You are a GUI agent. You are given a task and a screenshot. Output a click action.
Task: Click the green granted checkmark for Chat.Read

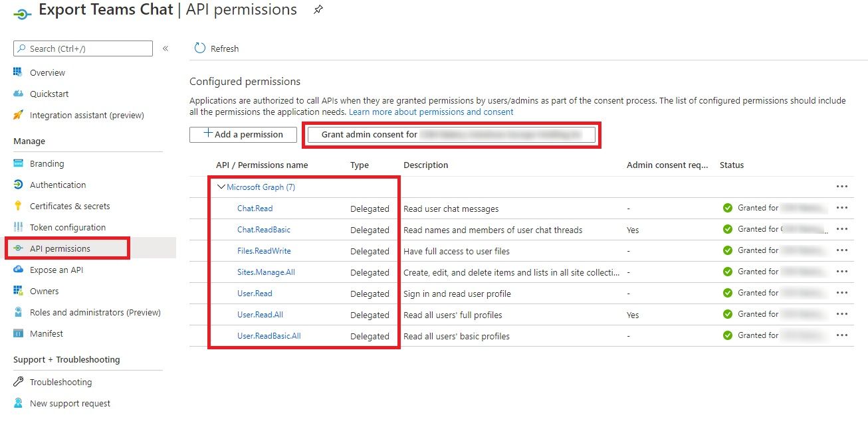[728, 208]
